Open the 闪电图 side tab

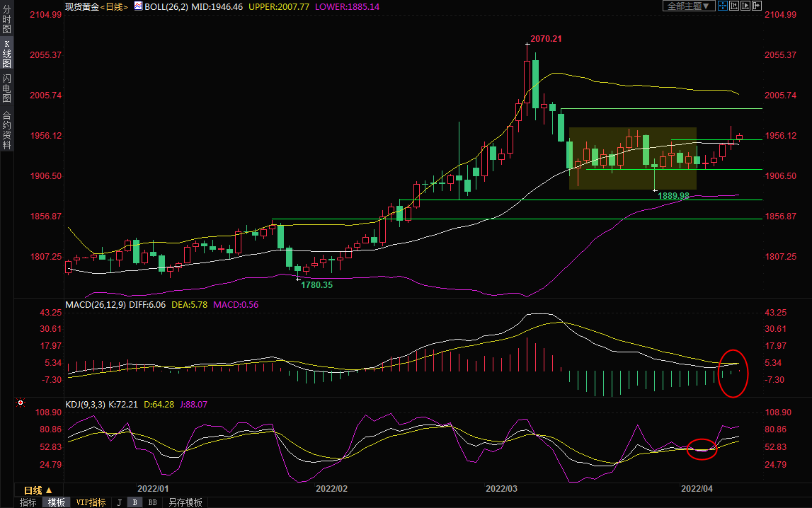6,88
